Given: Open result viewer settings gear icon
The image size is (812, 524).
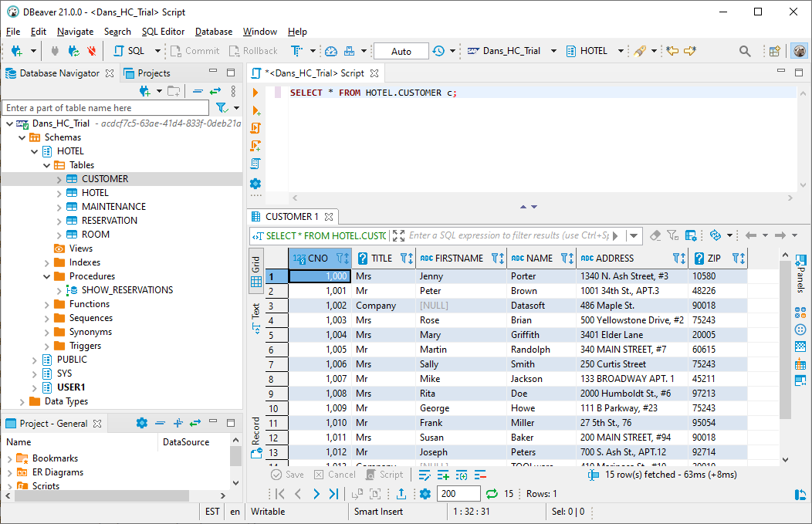Looking at the screenshot, I should point(425,494).
